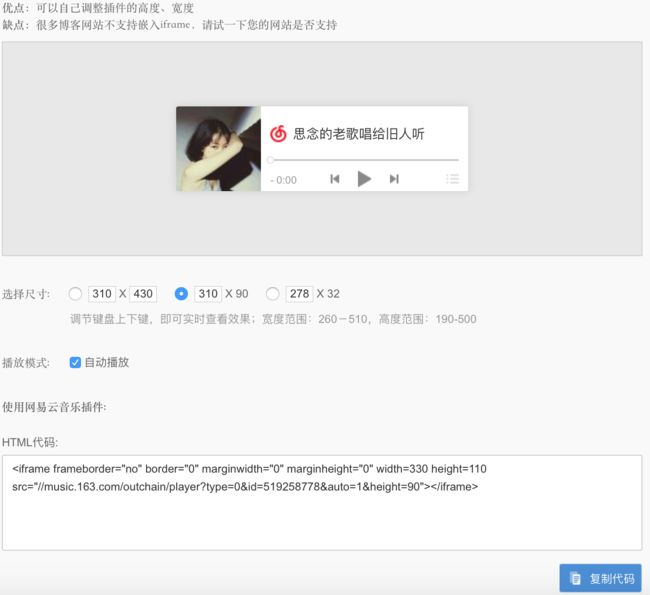The height and width of the screenshot is (595, 650).
Task: Click the NetEase Cloud Music logo
Action: (x=278, y=134)
